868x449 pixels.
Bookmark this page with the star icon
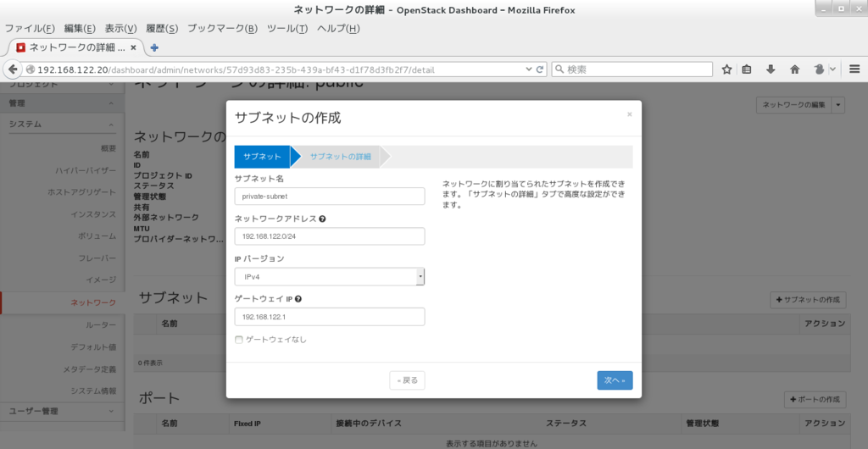click(x=726, y=69)
